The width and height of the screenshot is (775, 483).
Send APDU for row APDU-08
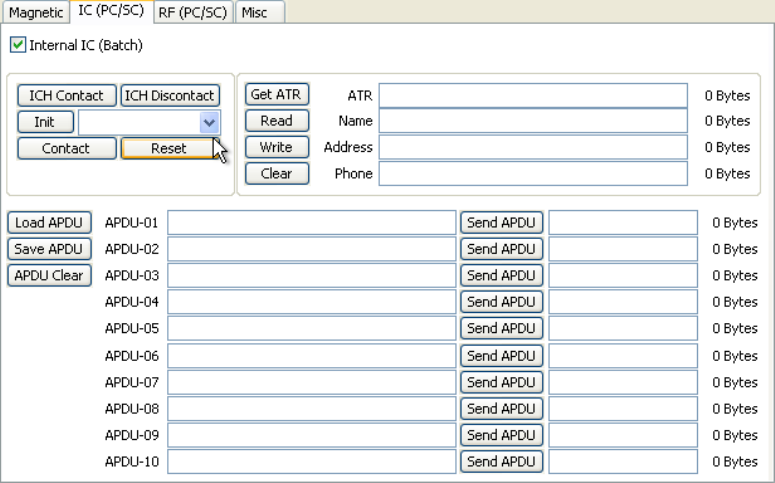502,409
